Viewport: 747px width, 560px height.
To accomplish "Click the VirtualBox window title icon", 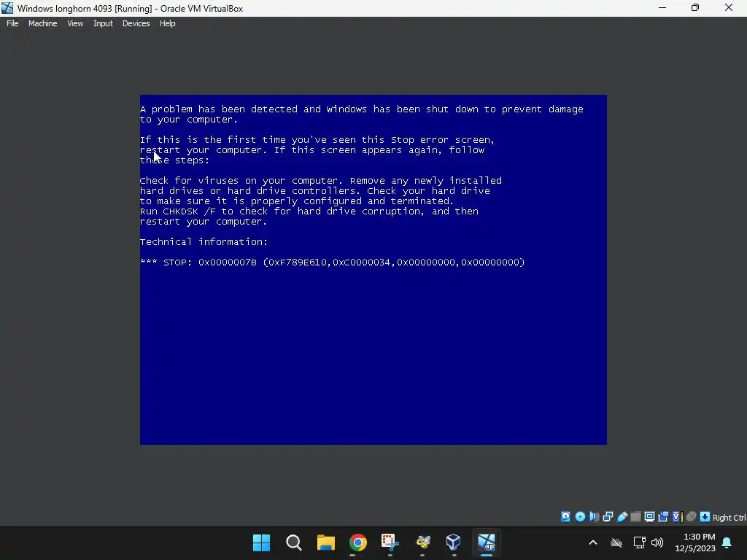I will [x=7, y=8].
